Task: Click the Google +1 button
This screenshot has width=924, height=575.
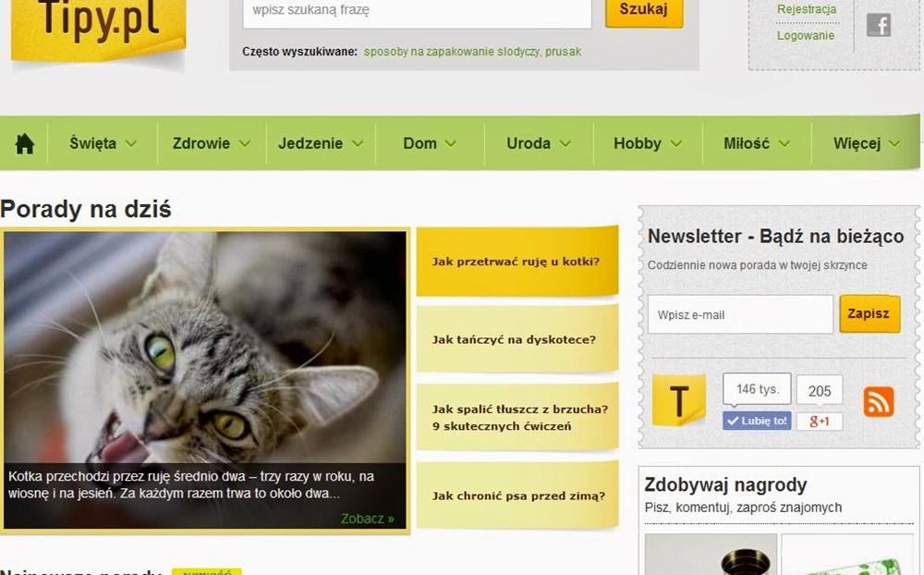Action: 819,421
